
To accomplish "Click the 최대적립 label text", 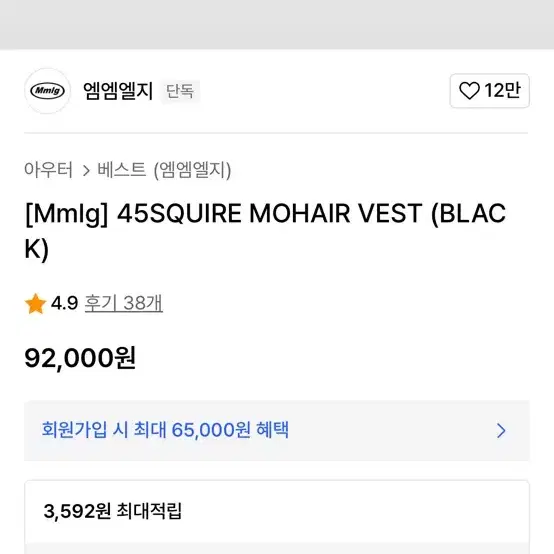I will tap(149, 511).
